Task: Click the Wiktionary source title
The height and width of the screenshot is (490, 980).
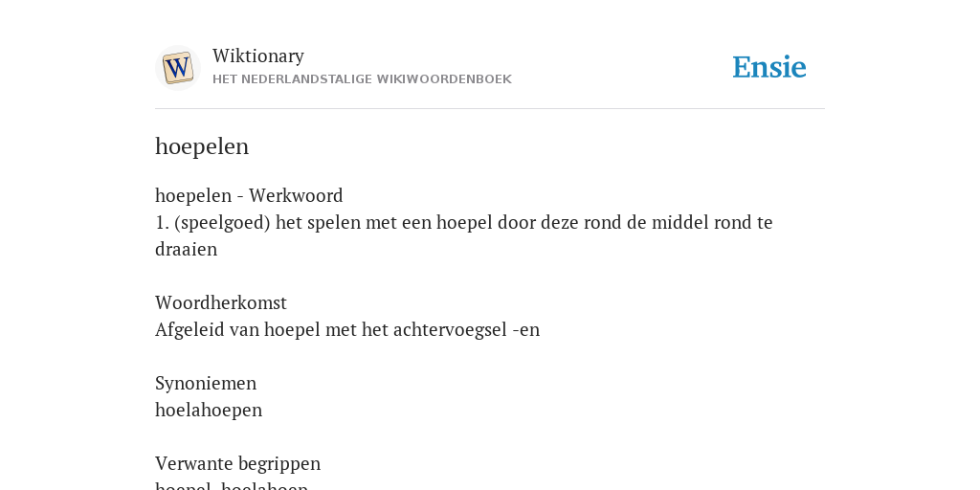Action: click(x=258, y=56)
